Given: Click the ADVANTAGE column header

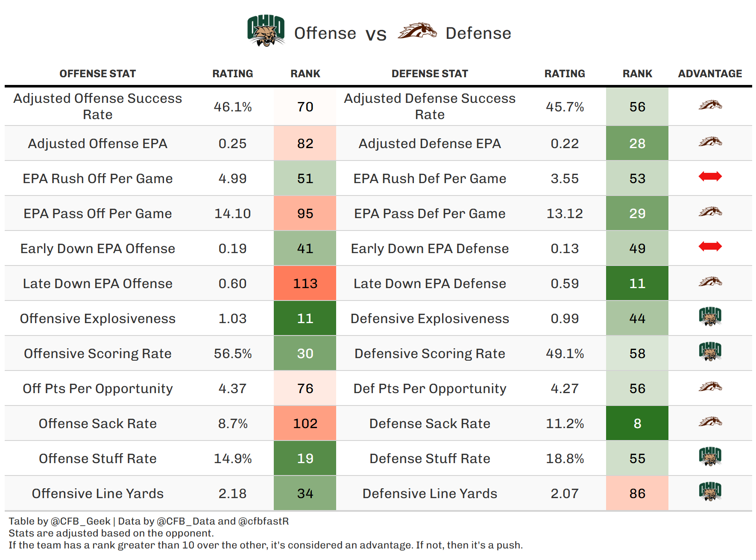Looking at the screenshot, I should pos(710,74).
